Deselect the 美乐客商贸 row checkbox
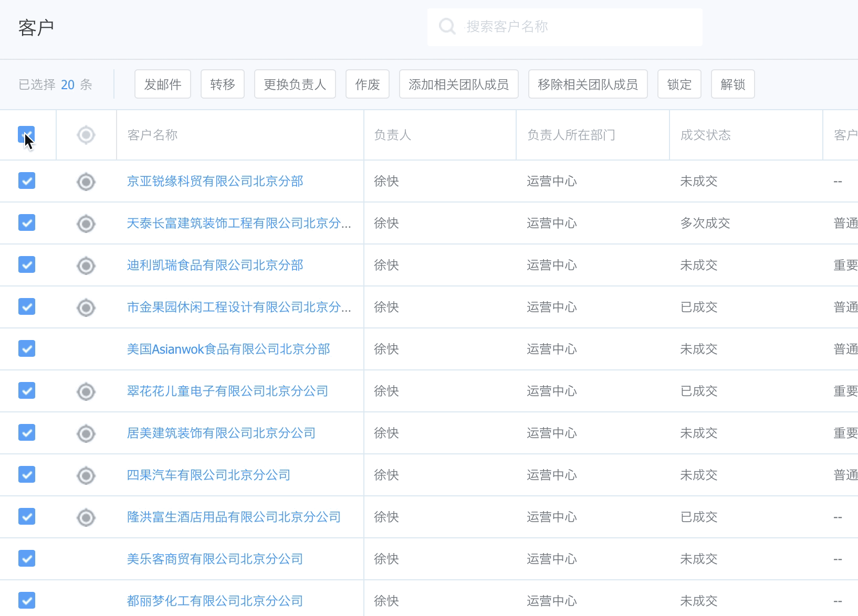Viewport: 858px width, 616px height. (x=27, y=559)
